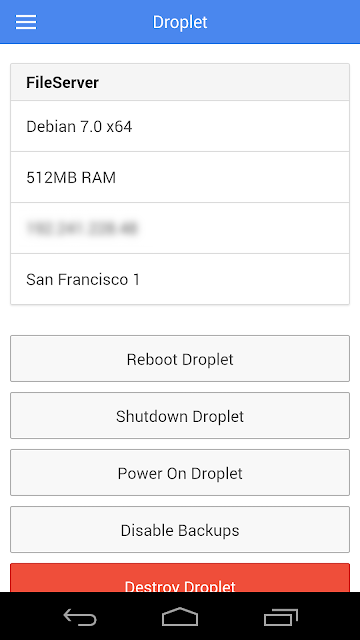Open the Android recent apps button
The width and height of the screenshot is (360, 640).
coord(280,616)
